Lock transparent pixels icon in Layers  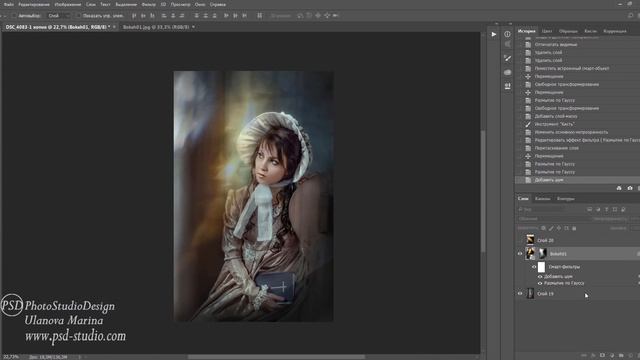pyautogui.click(x=543, y=228)
